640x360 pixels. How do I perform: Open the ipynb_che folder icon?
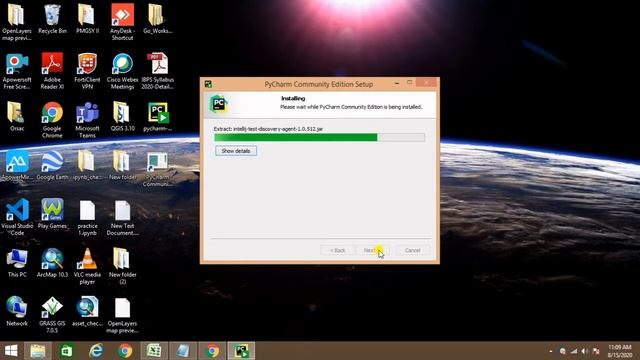tap(87, 165)
